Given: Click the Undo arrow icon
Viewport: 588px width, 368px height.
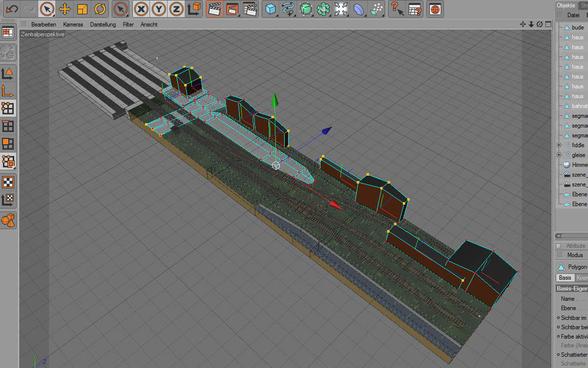Looking at the screenshot, I should pyautogui.click(x=12, y=9).
